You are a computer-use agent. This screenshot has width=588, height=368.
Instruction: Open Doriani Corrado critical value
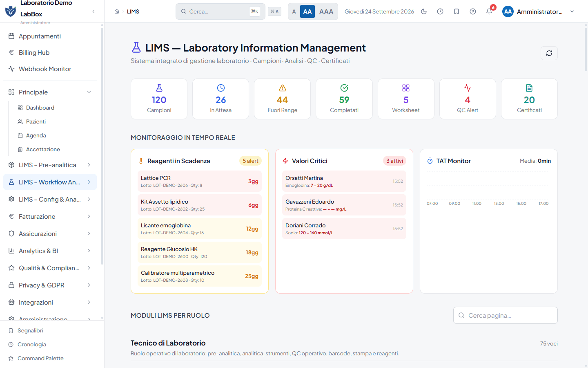344,229
